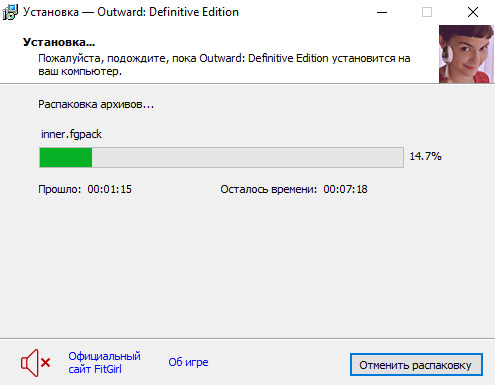This screenshot has width=495, height=385.
Task: Click the Осталось времени label
Action: tap(269, 189)
